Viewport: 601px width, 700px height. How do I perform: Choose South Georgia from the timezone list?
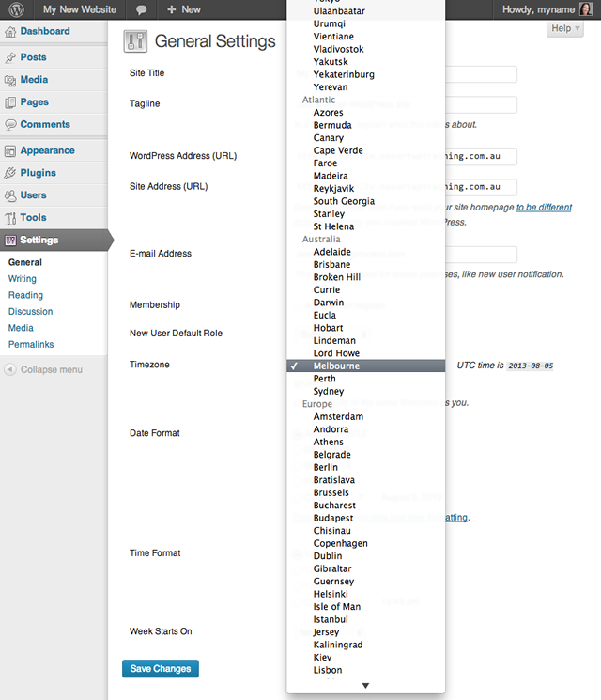pyautogui.click(x=366, y=201)
